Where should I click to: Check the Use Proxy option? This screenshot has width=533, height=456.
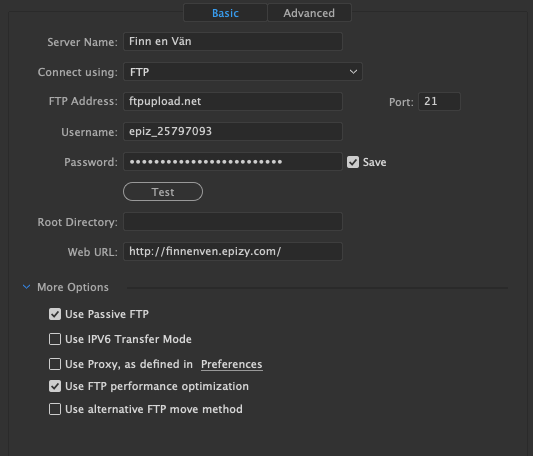55,364
